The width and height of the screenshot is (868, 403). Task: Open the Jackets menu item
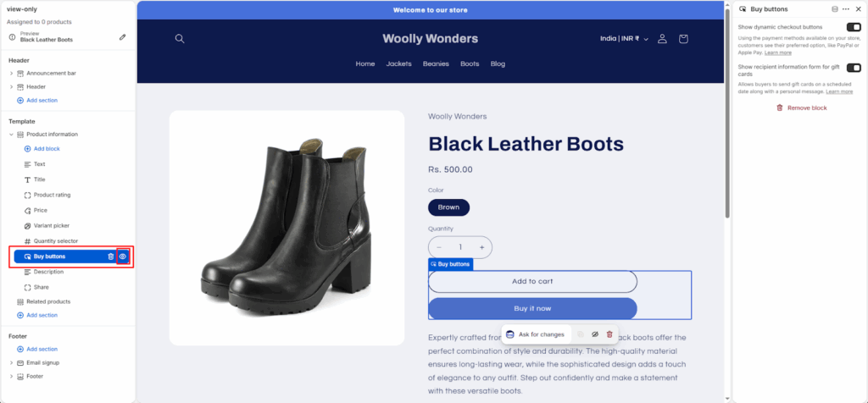coord(398,63)
